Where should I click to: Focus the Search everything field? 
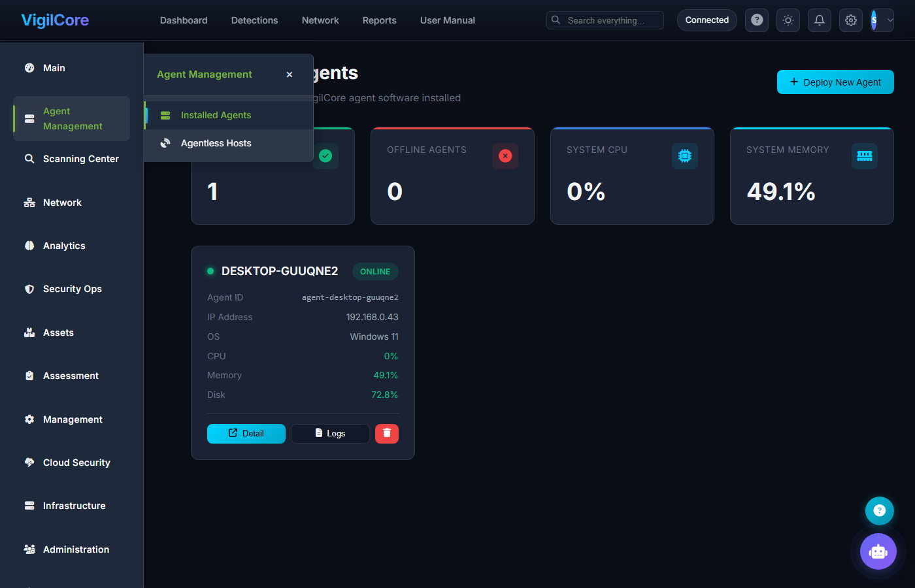pyautogui.click(x=605, y=20)
